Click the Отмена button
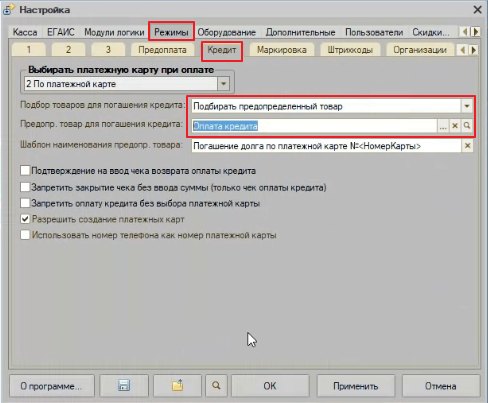The image size is (488, 403). click(441, 386)
